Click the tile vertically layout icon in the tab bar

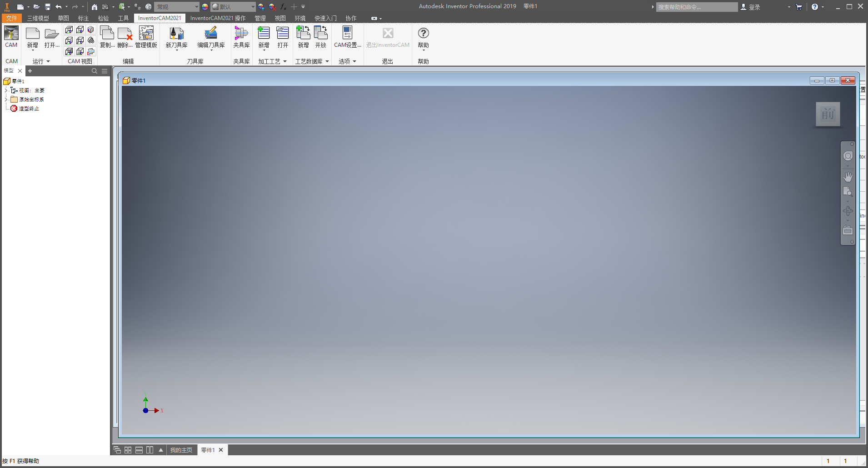point(150,450)
